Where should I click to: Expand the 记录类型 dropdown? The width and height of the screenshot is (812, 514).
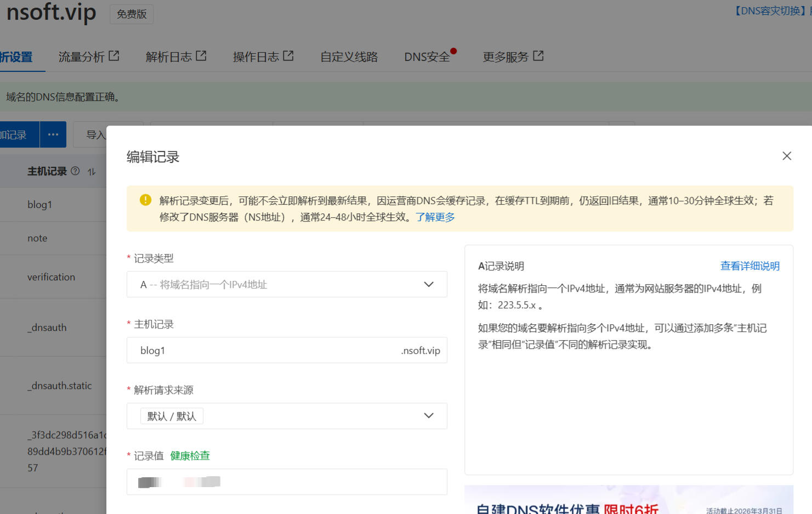[x=286, y=284]
